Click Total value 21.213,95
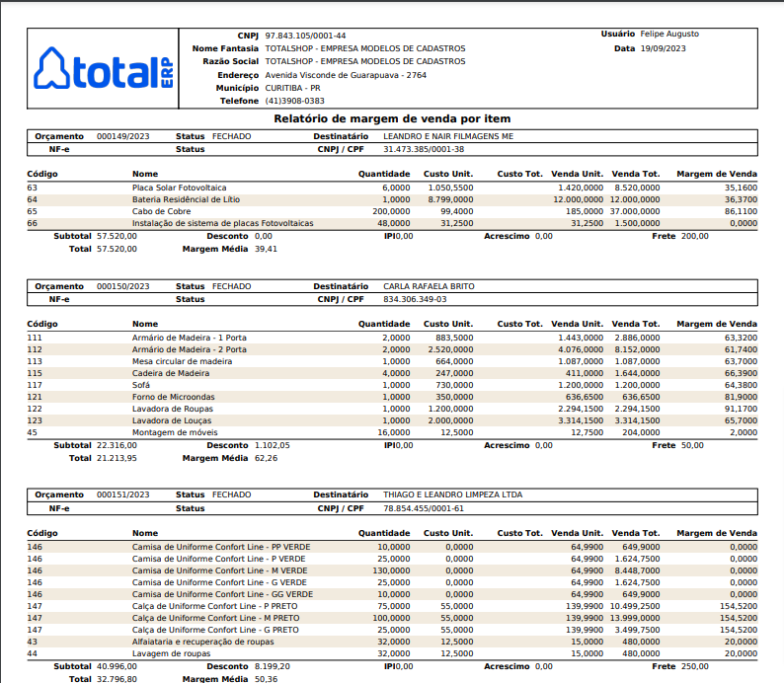 point(117,459)
